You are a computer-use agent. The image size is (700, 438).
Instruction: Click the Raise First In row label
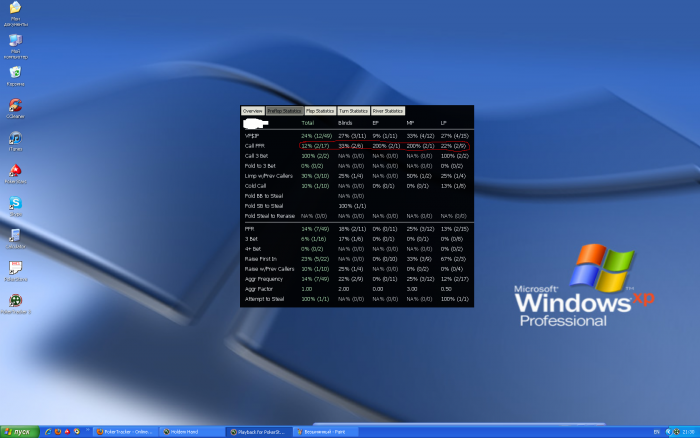261,259
